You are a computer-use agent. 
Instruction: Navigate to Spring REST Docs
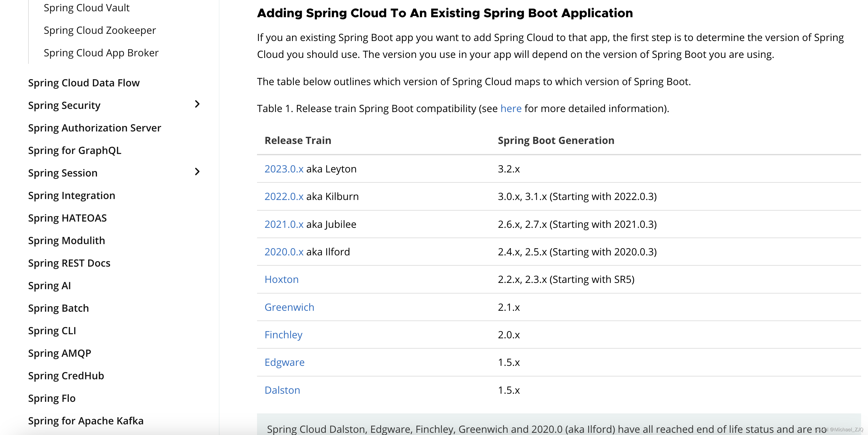pos(69,264)
